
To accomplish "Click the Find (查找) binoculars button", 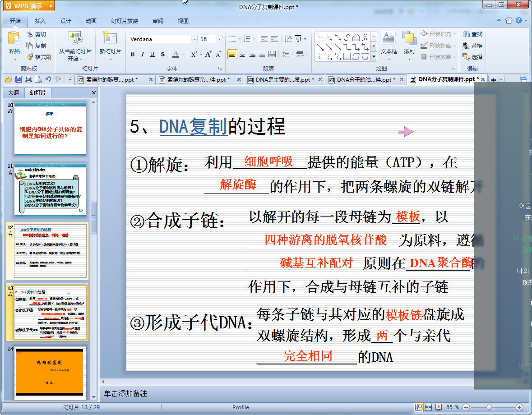I will pyautogui.click(x=472, y=34).
